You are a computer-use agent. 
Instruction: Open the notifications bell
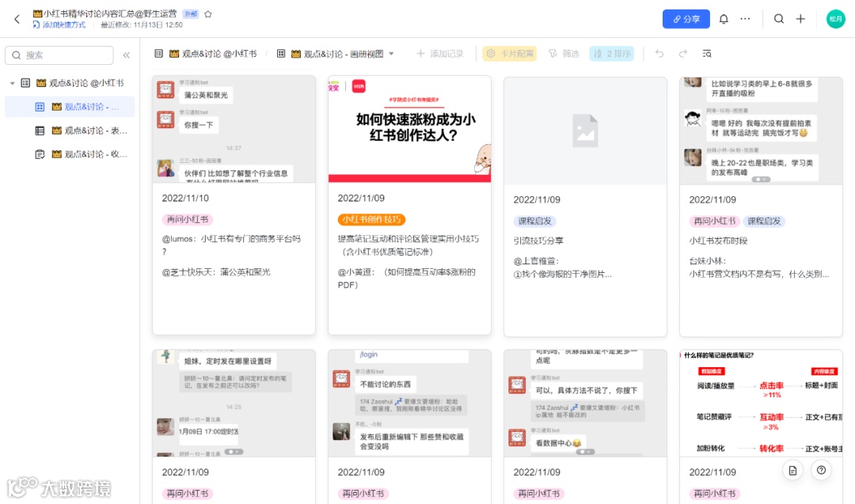click(724, 19)
